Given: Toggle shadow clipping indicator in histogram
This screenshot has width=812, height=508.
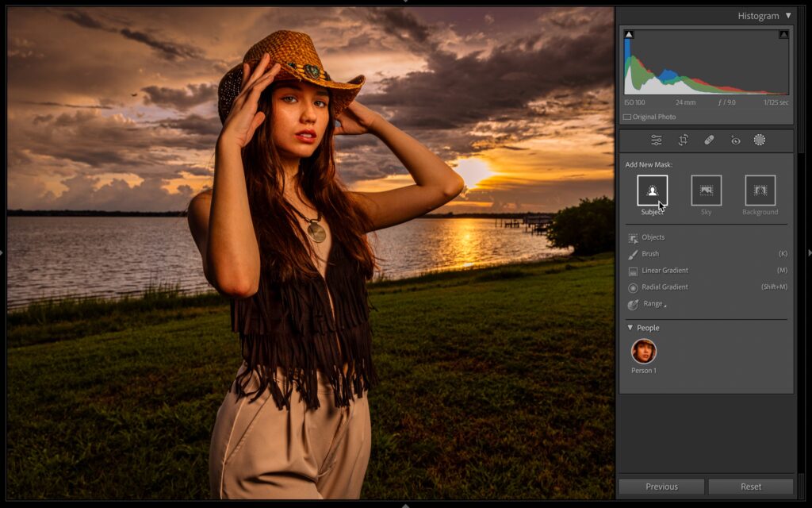Looking at the screenshot, I should point(629,34).
